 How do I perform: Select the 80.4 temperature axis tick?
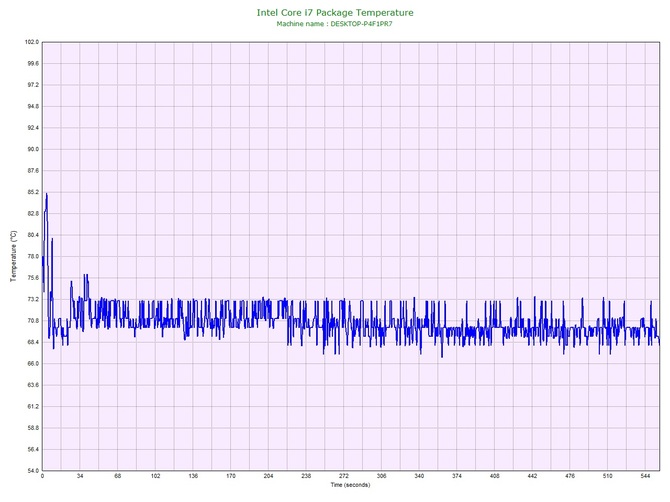click(33, 235)
